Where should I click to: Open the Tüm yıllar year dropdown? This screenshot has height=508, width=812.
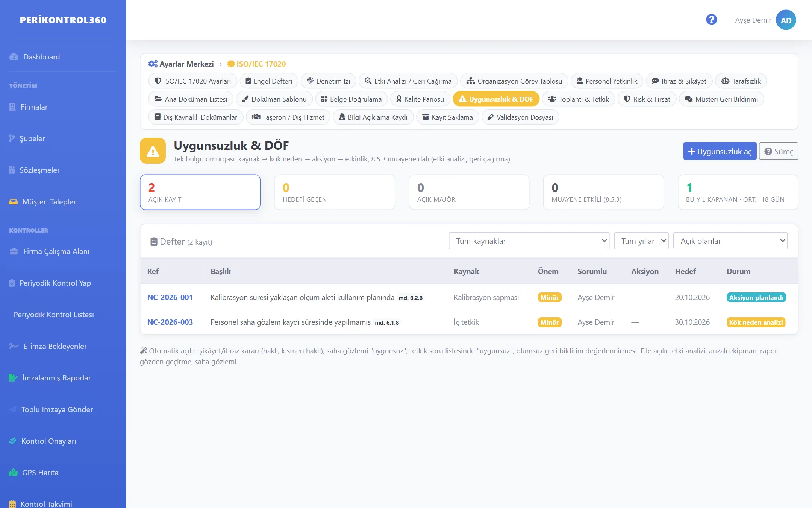click(x=641, y=241)
